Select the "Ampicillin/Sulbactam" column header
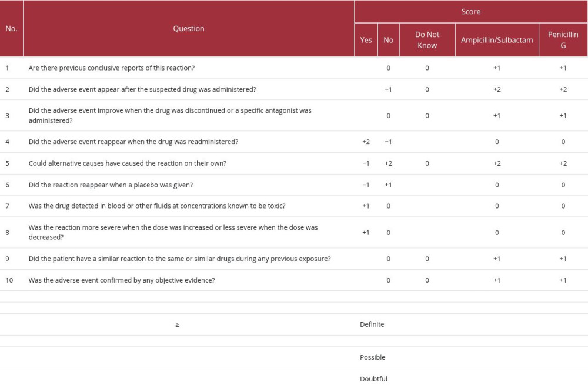588x389 pixels. click(497, 40)
